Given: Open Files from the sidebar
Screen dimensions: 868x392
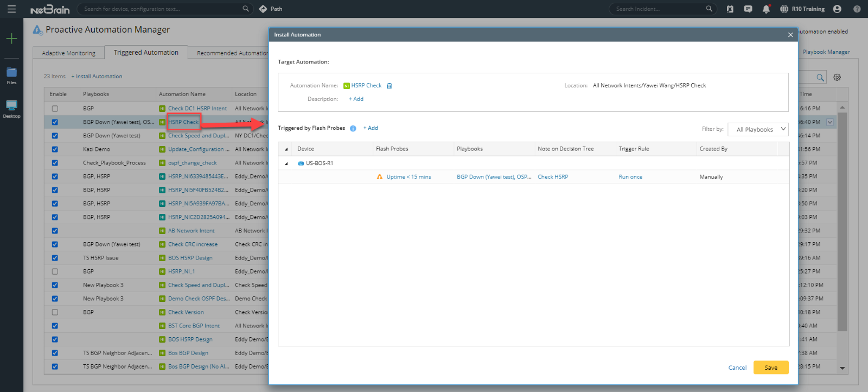Looking at the screenshot, I should tap(11, 76).
